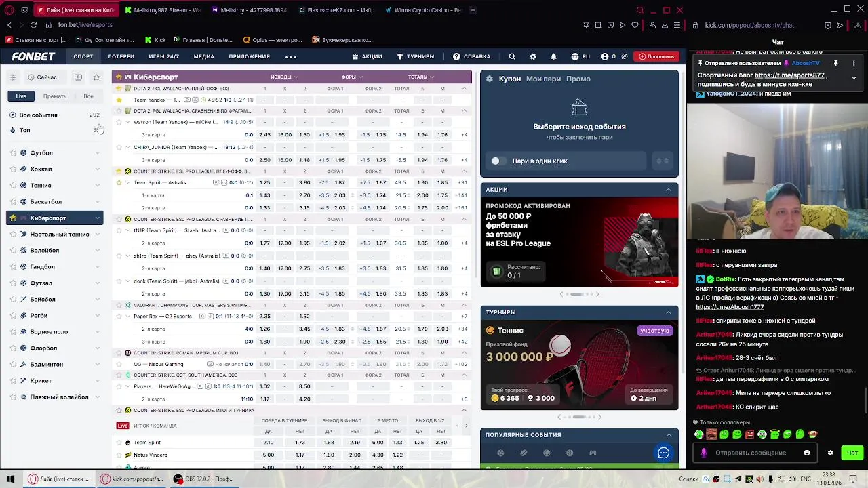Unfavorite the Team Spirit — Astralis match star
Image resolution: width=868 pixels, height=488 pixels.
tap(119, 182)
